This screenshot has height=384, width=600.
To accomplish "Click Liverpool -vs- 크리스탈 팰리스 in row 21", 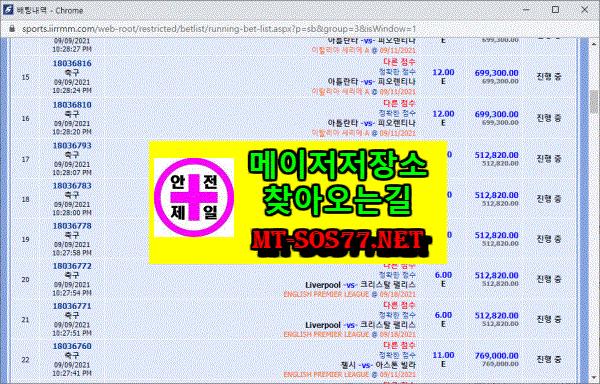I will tap(360, 325).
